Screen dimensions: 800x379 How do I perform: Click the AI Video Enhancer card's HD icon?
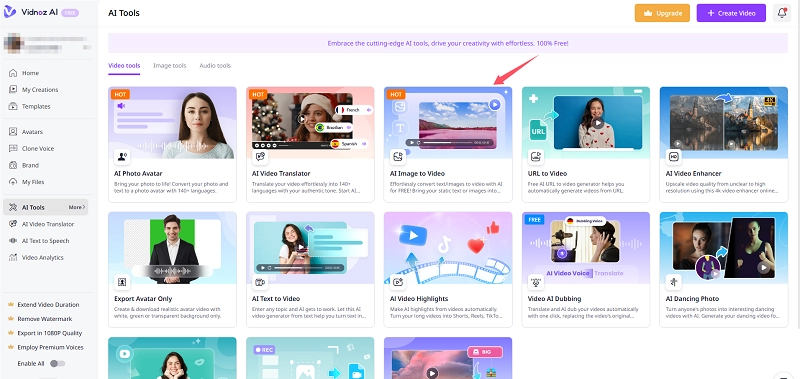(673, 156)
